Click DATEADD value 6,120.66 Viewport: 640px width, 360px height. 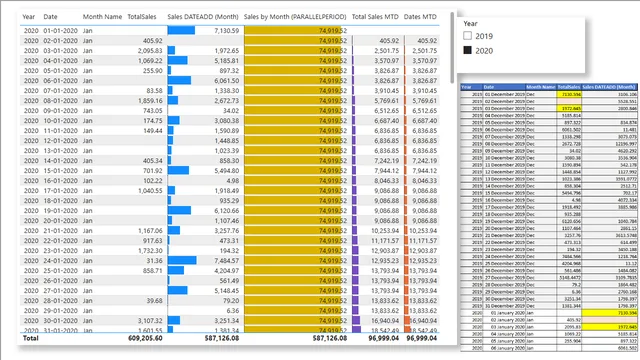227,211
